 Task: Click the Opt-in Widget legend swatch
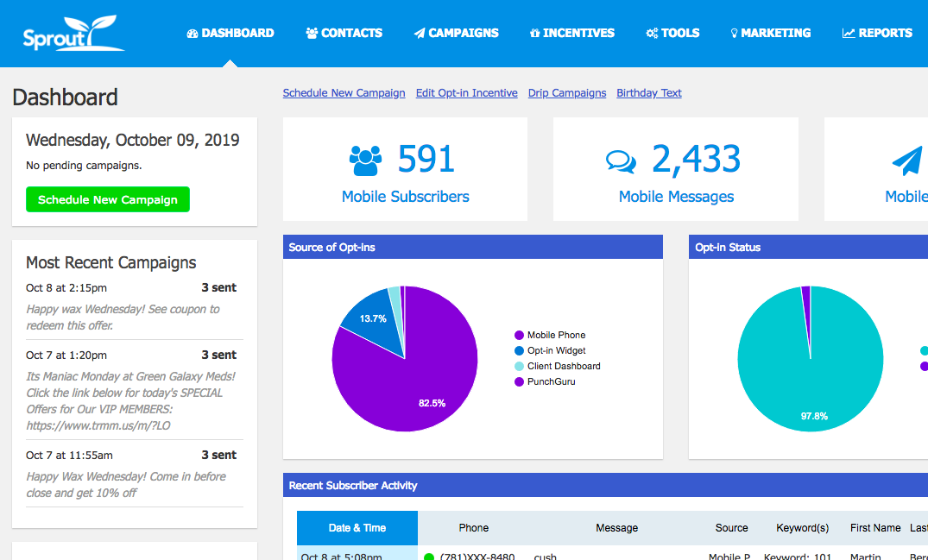(x=519, y=350)
